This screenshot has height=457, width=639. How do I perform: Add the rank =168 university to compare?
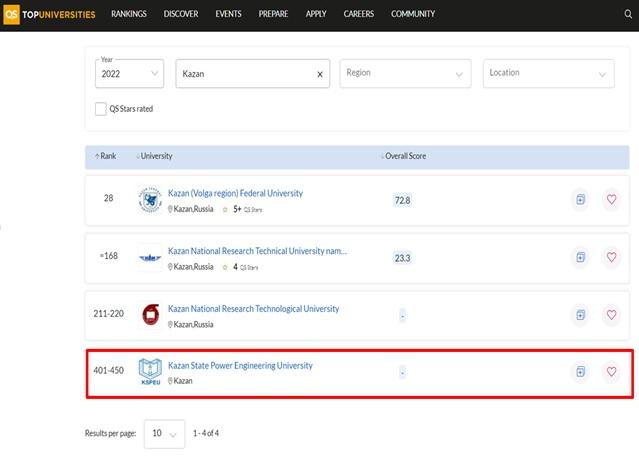[580, 257]
